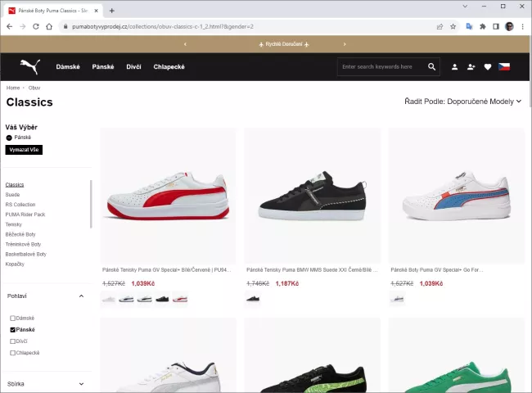Check the Dívčí gender checkbox

13,341
